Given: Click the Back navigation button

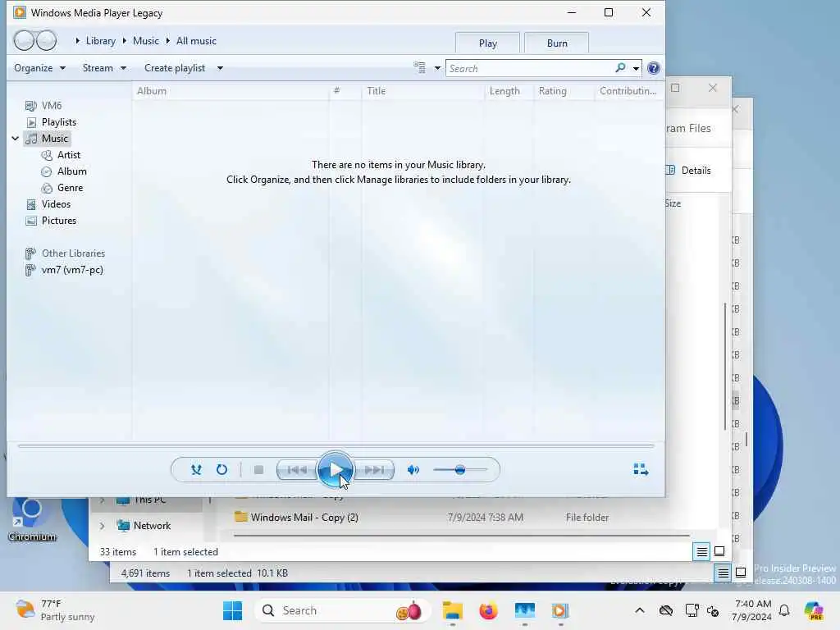Looking at the screenshot, I should 24,41.
